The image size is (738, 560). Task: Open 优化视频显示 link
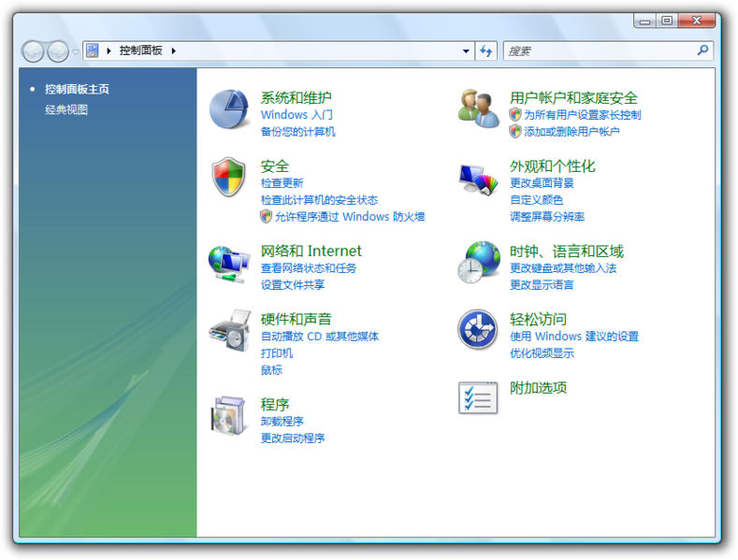(542, 353)
